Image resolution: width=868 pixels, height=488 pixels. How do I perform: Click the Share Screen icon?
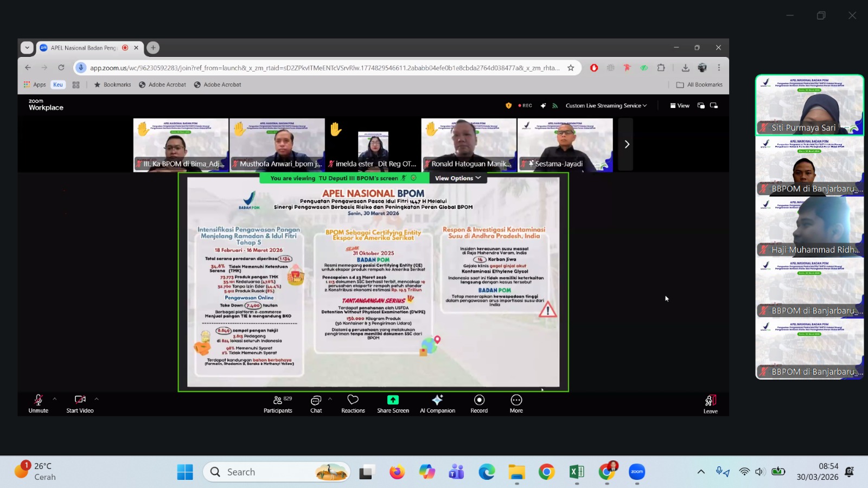coord(393,400)
